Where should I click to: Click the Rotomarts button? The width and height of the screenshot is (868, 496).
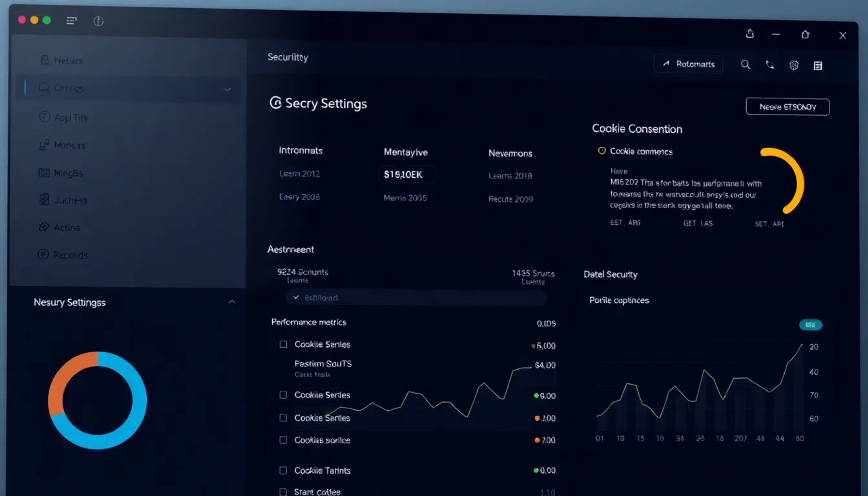(x=688, y=64)
